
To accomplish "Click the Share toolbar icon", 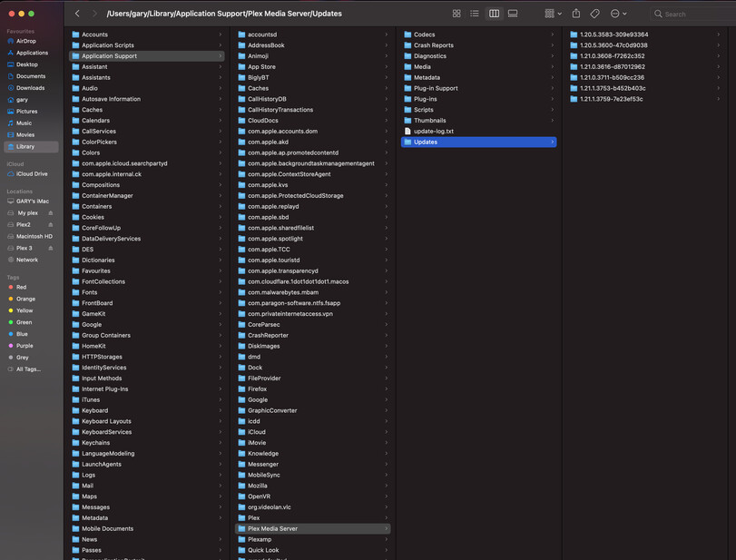I will pos(576,14).
